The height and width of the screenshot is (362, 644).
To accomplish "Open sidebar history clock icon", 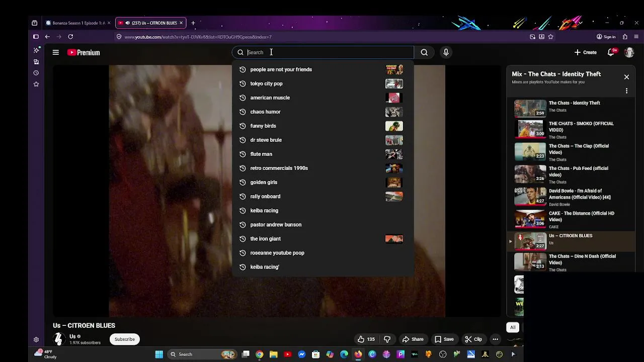I will (x=36, y=73).
